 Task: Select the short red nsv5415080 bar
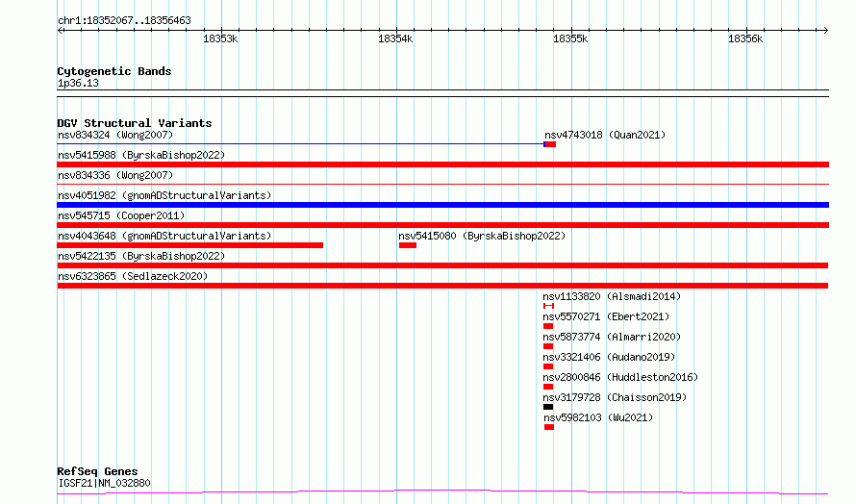[x=407, y=245]
